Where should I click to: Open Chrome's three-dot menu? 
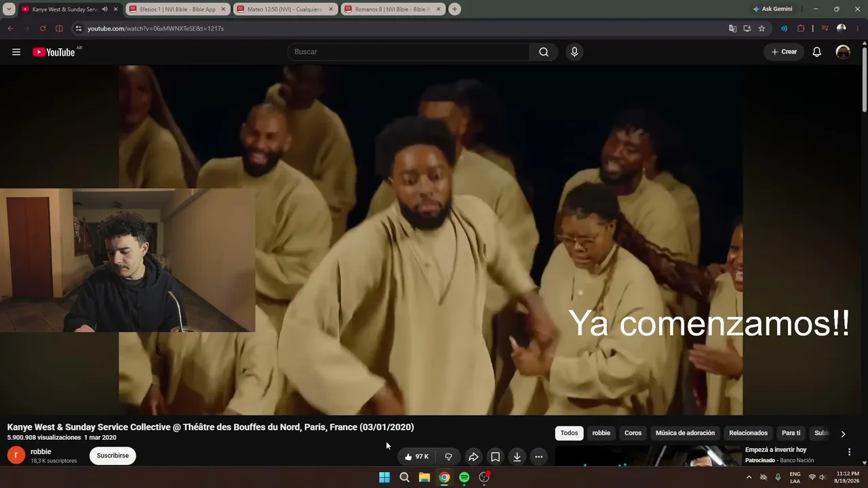point(858,28)
